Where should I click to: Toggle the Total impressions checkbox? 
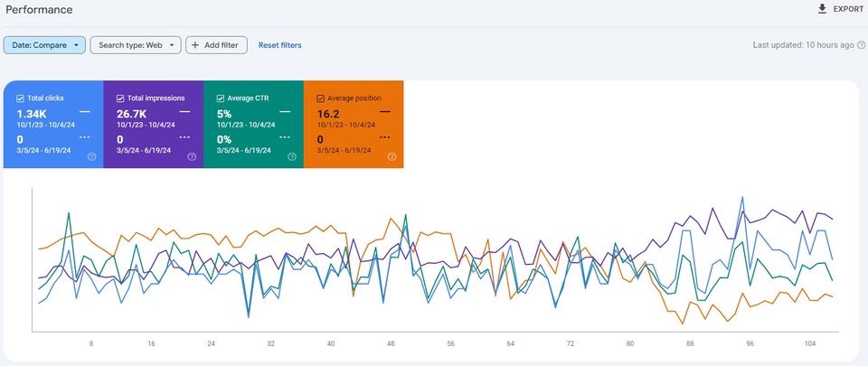tap(120, 98)
